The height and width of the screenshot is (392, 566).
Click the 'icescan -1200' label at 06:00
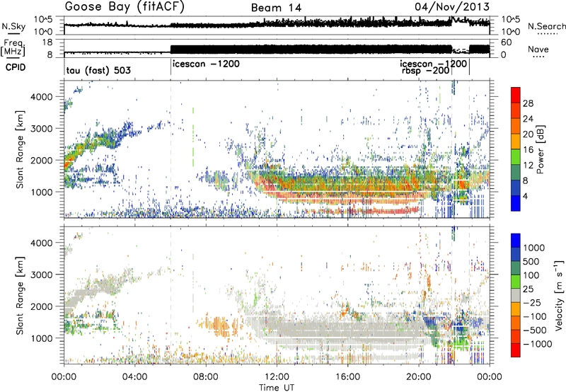(206, 64)
